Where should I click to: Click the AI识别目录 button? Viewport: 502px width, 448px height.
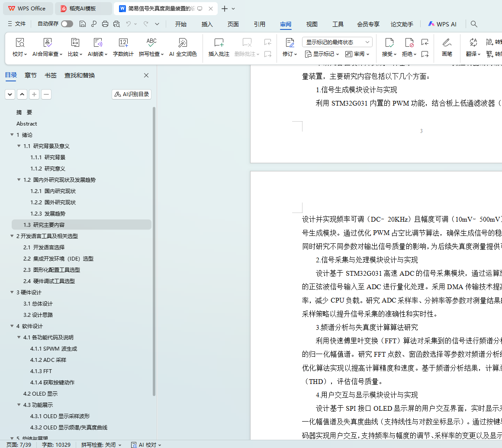[132, 94]
